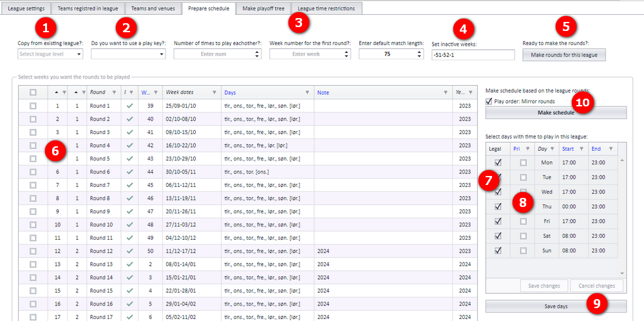644x321 pixels.
Task: Click the Save days button
Action: 556,306
